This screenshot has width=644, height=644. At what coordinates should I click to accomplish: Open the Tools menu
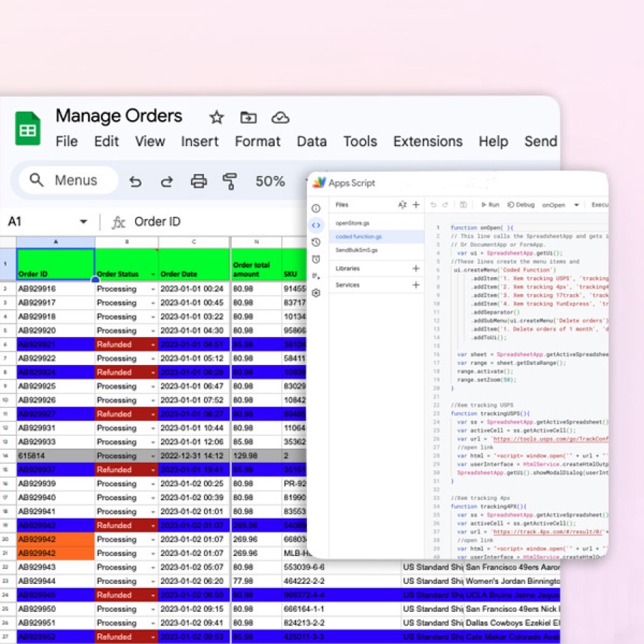point(360,141)
